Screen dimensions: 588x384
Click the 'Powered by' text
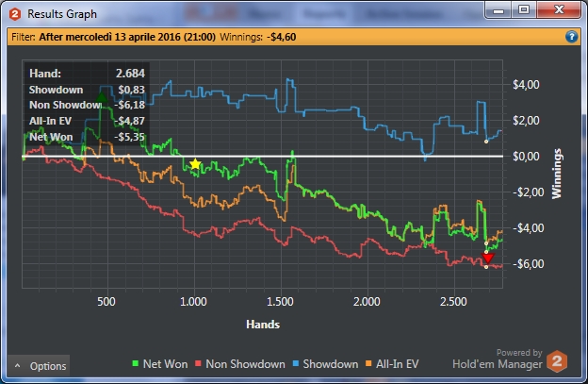519,353
